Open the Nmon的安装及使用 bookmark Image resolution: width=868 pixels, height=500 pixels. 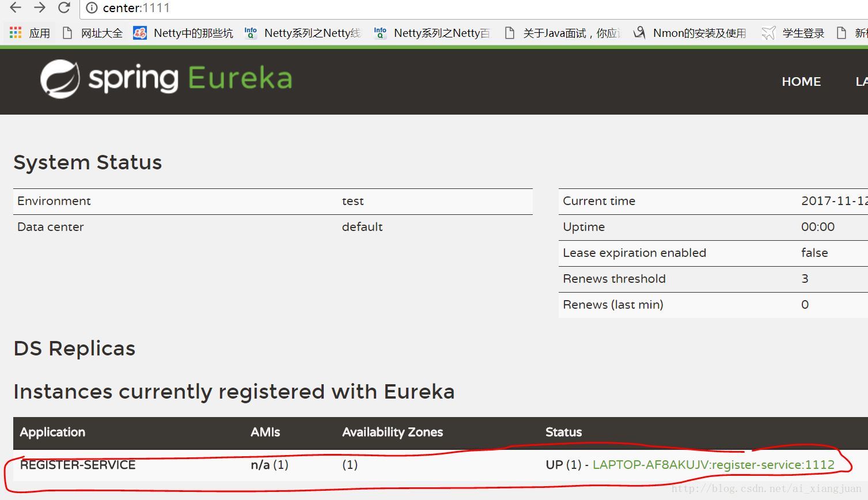pos(689,33)
